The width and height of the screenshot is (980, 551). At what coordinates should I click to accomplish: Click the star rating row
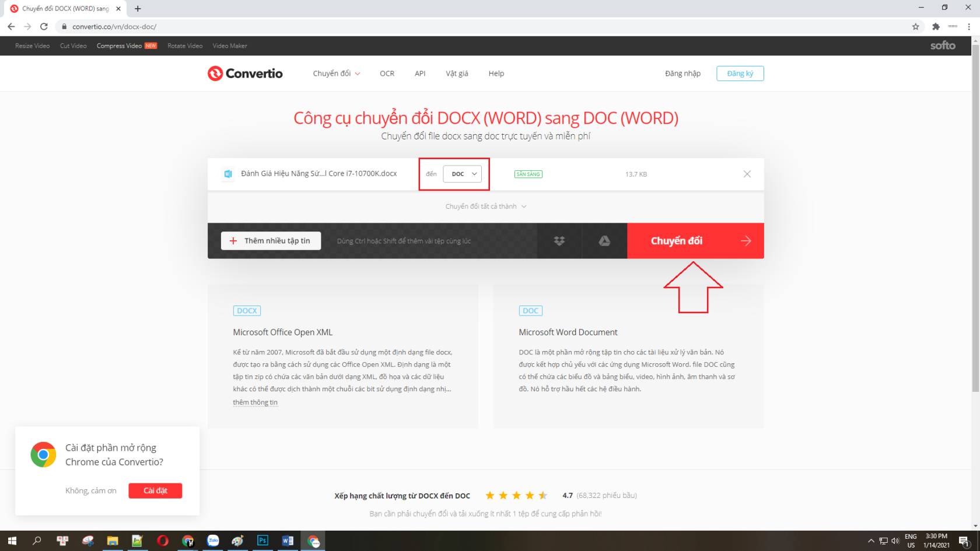[x=516, y=496]
